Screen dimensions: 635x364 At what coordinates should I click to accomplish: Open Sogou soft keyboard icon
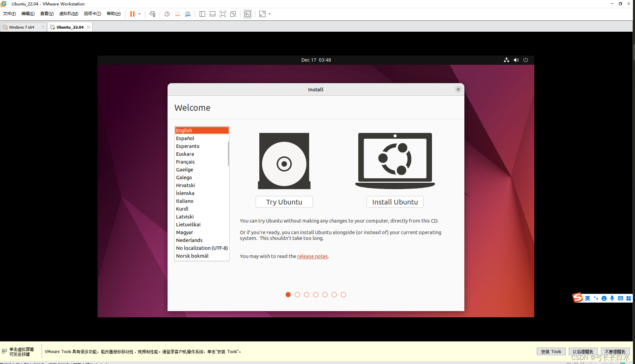coord(620,298)
